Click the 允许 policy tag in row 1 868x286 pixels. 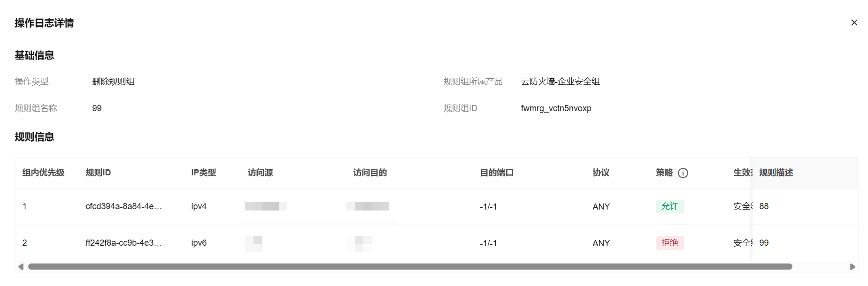pos(669,206)
